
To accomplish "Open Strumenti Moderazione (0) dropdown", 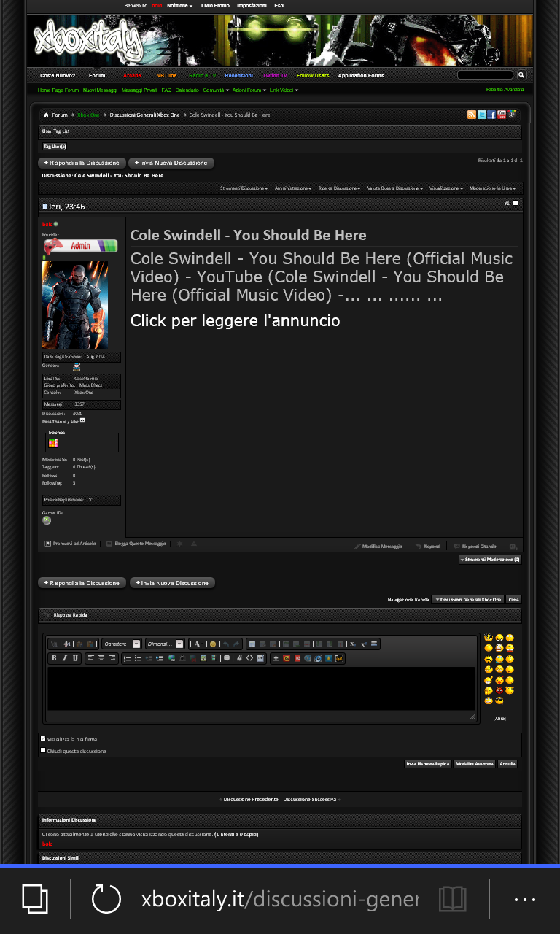I will 490,560.
